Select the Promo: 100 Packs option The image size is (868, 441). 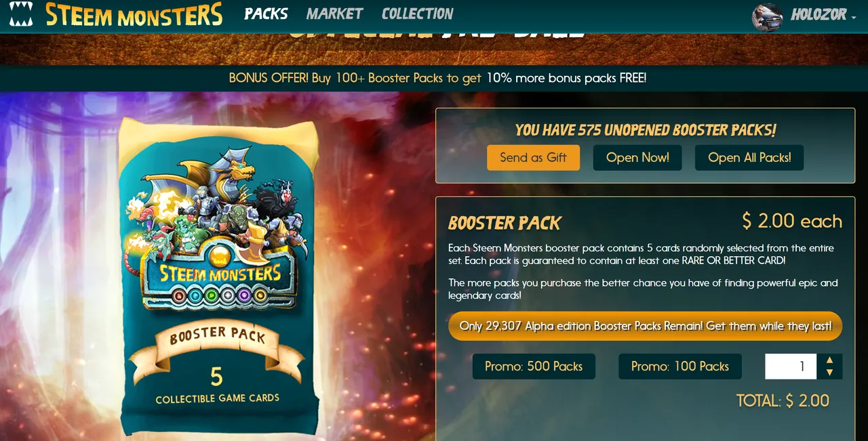(x=680, y=366)
